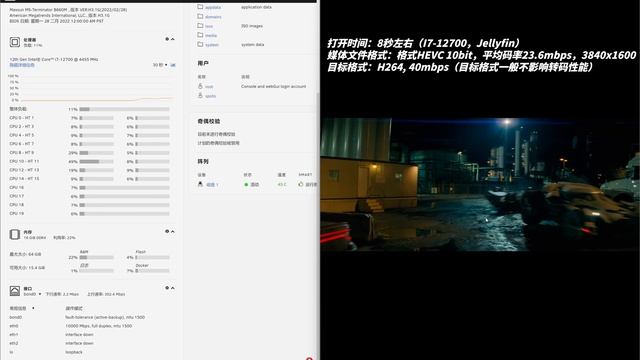The width and height of the screenshot is (640, 360).
Task: Click the processor chip icon
Action: click(x=15, y=42)
